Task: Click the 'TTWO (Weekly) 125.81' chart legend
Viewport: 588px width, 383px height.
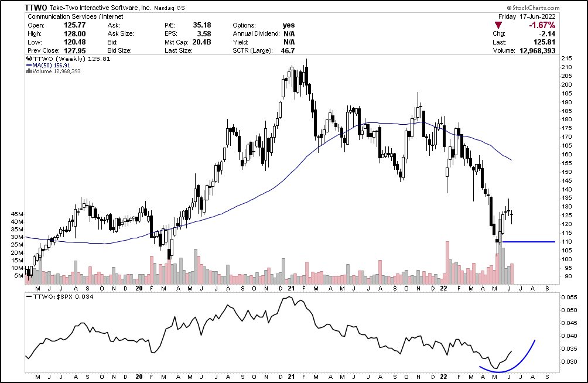Action: coord(71,59)
